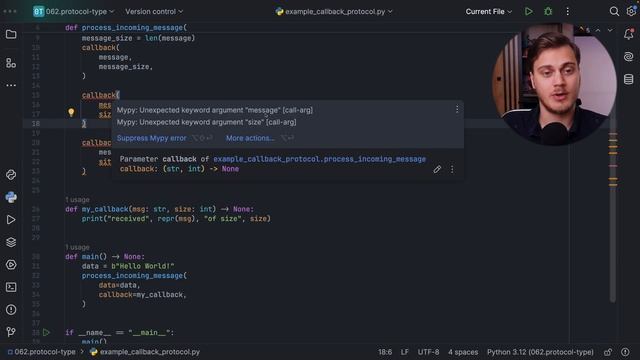
Task: Click "Mypy: Unexpected keyword argument "message"" text
Action: click(215, 110)
